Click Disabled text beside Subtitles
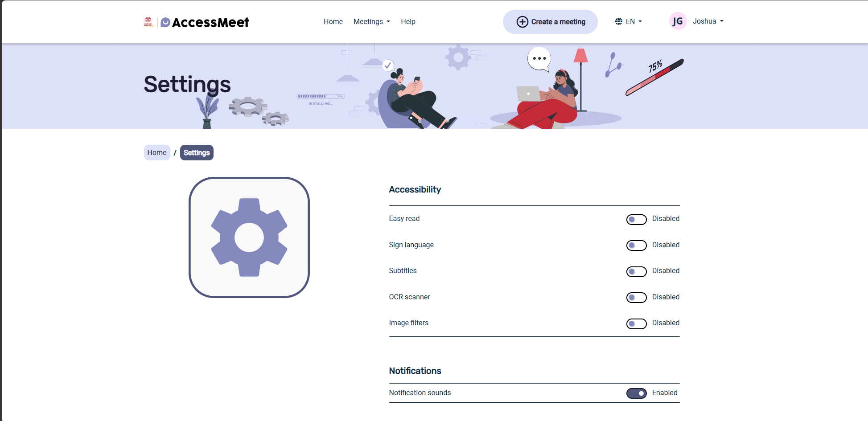 [x=666, y=270]
